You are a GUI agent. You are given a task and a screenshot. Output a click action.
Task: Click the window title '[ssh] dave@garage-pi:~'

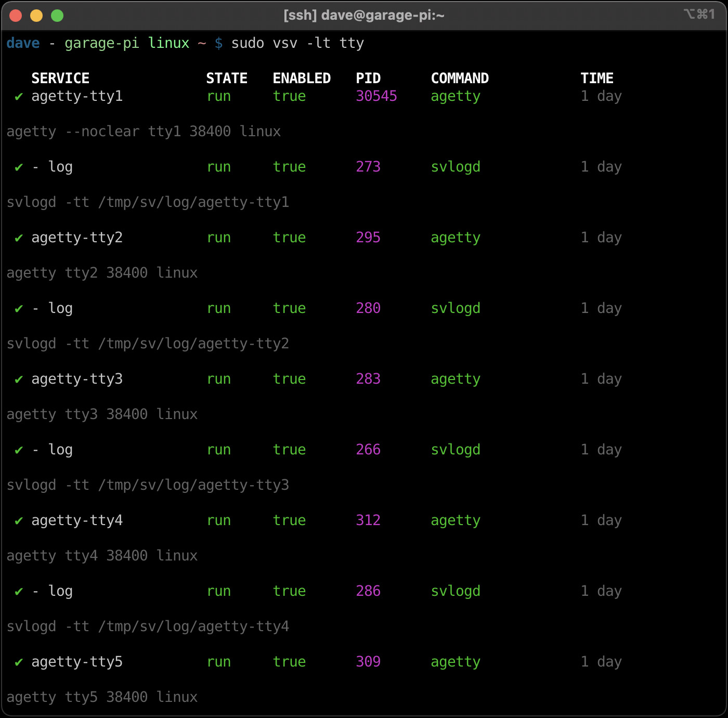(364, 16)
